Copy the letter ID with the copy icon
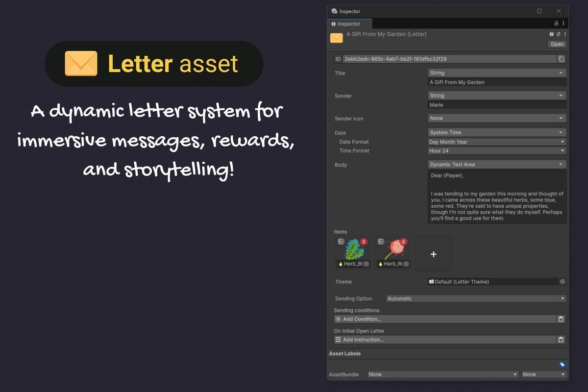 pos(561,58)
